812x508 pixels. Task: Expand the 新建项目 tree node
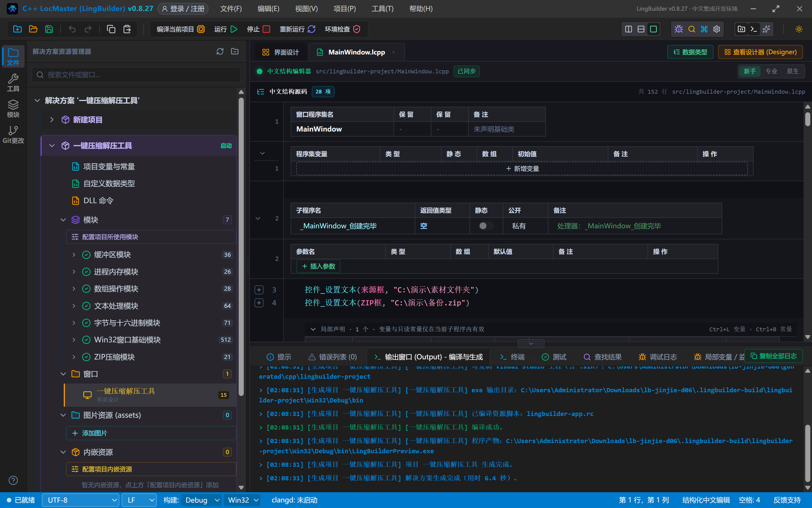pos(52,120)
